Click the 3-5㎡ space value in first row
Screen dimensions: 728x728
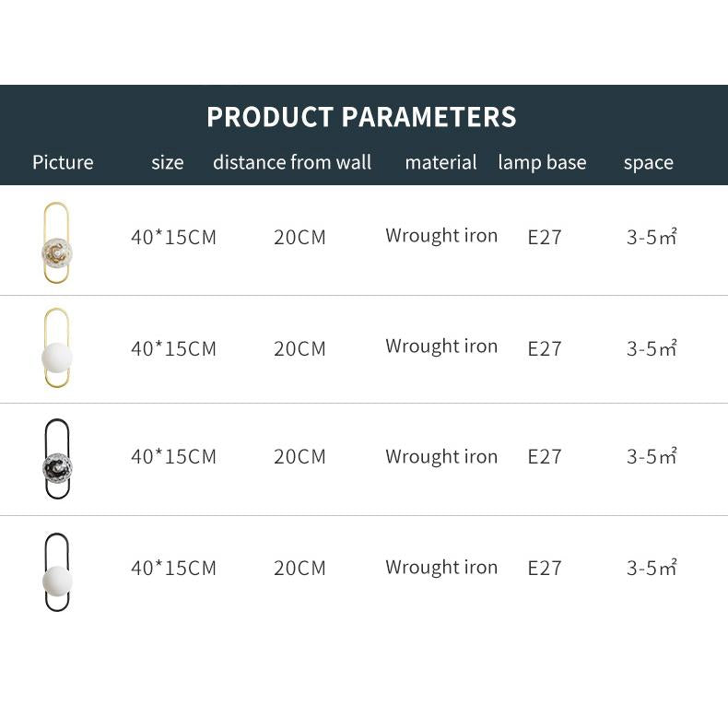tap(652, 238)
